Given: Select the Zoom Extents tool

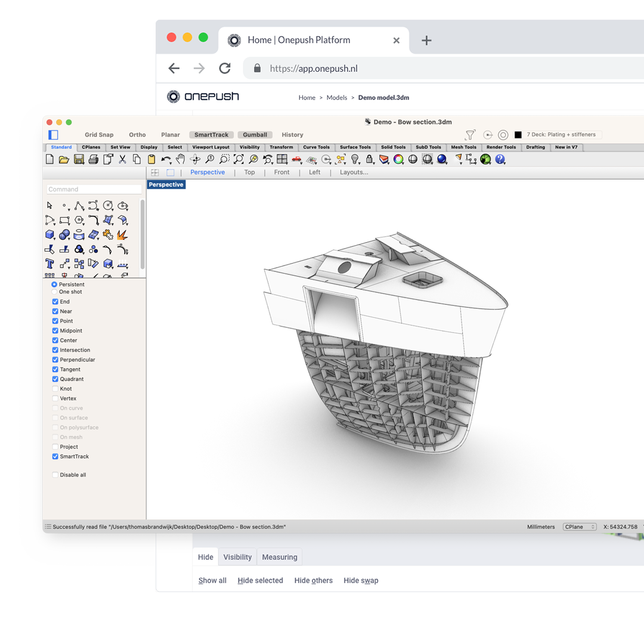Looking at the screenshot, I should (x=239, y=159).
